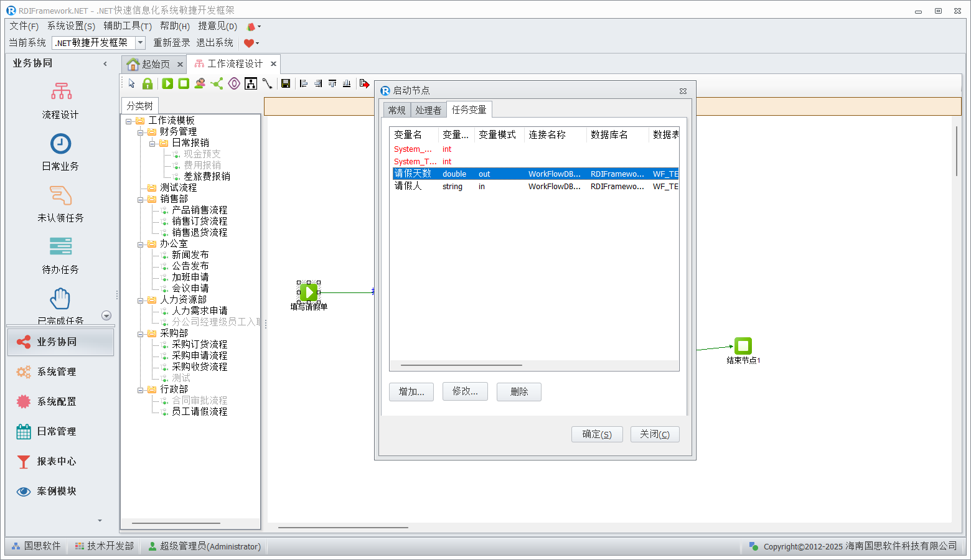Click the 确定(S) button
The width and height of the screenshot is (971, 560).
coord(597,434)
